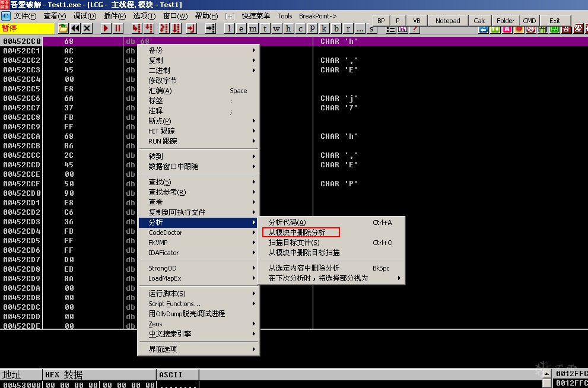The width and height of the screenshot is (588, 388).
Task: Pause execution with the red pause icon
Action: tap(117, 28)
